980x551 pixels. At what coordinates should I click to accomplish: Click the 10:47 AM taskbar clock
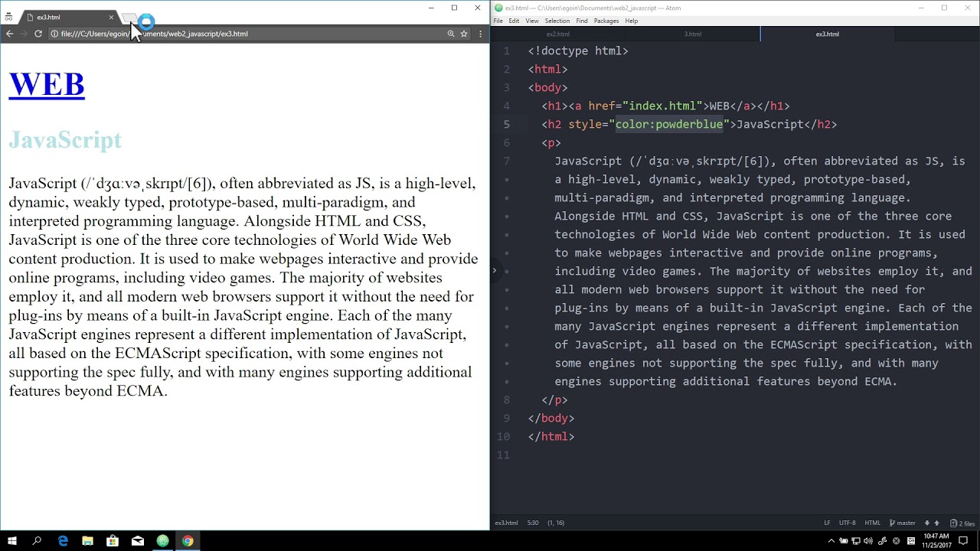(936, 541)
